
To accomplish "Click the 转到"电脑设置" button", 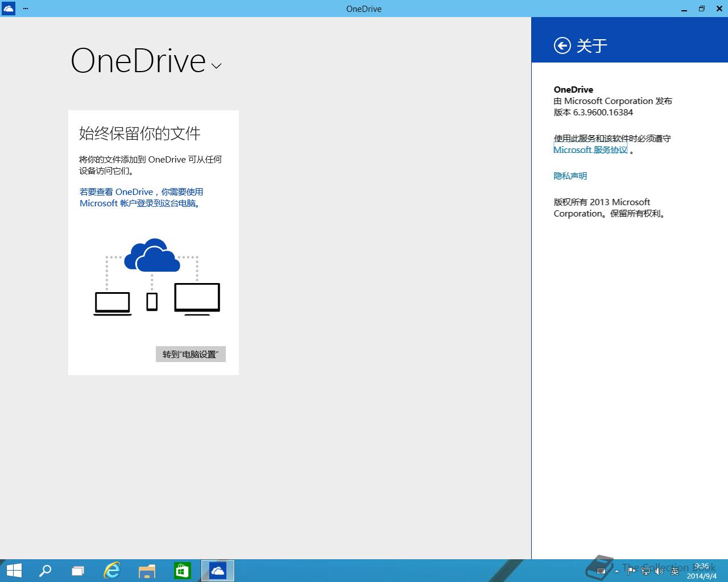I will click(x=191, y=354).
